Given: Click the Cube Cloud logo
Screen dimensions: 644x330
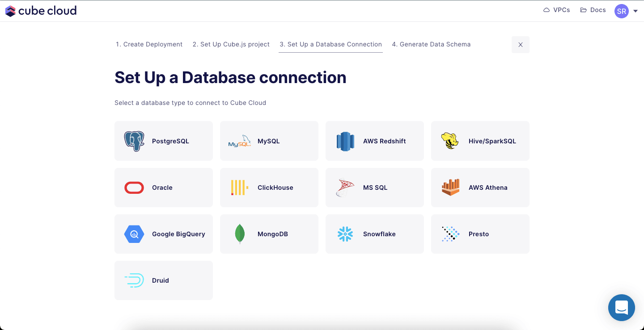Looking at the screenshot, I should tap(41, 11).
